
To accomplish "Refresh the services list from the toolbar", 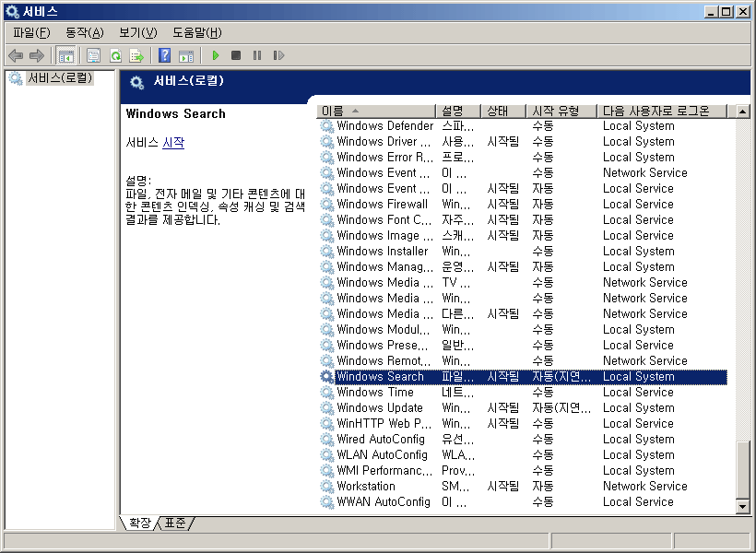I will pos(115,56).
